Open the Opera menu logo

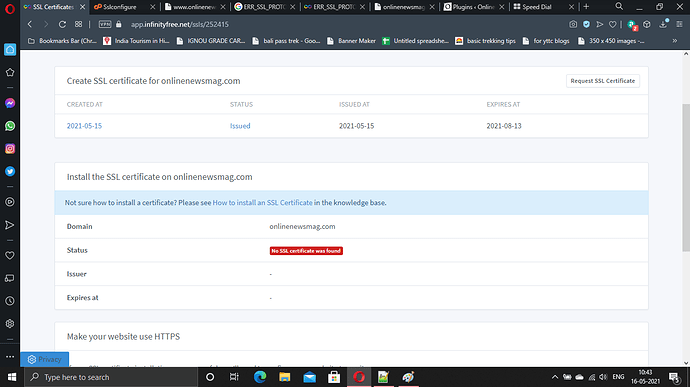(x=10, y=8)
